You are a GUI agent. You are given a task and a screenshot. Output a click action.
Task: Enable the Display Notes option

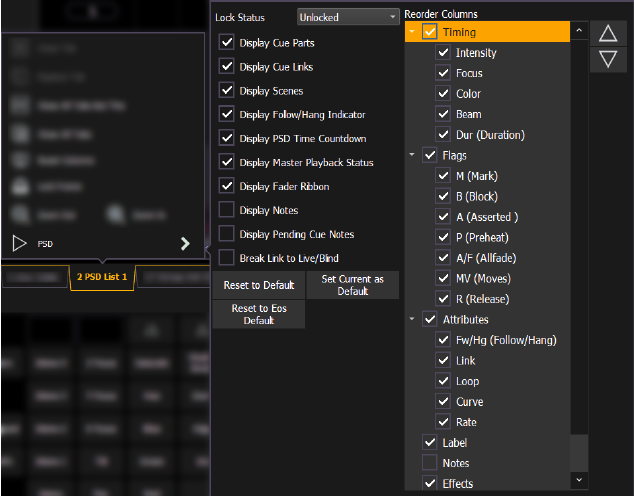tap(226, 210)
